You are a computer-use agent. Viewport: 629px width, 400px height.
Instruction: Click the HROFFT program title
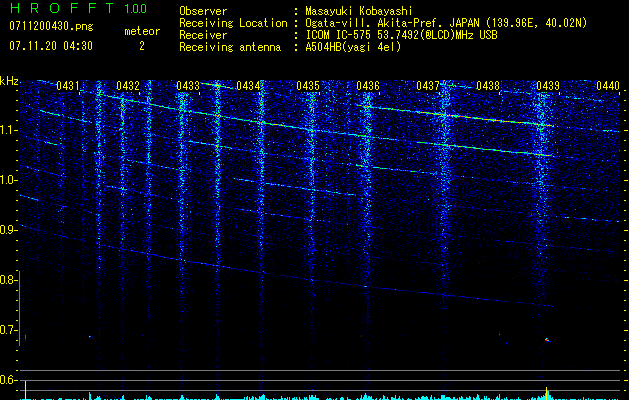pos(60,9)
